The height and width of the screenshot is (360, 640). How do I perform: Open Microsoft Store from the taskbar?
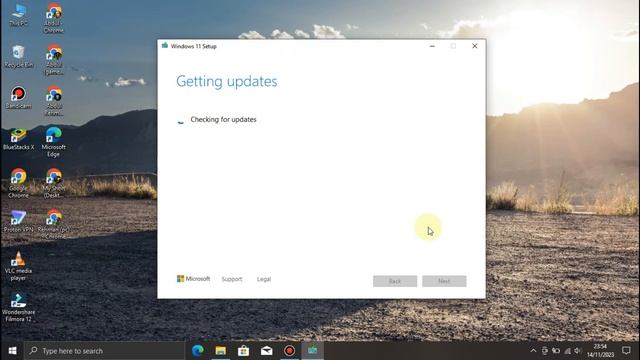pos(244,351)
